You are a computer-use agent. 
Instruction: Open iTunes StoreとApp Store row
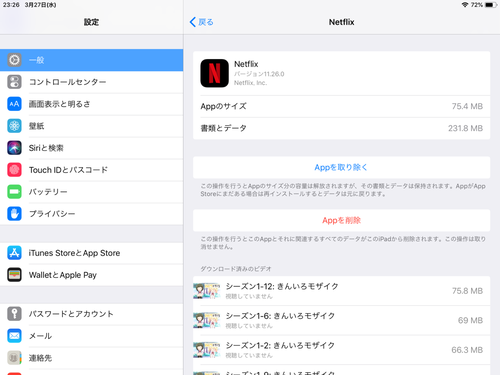[91, 253]
